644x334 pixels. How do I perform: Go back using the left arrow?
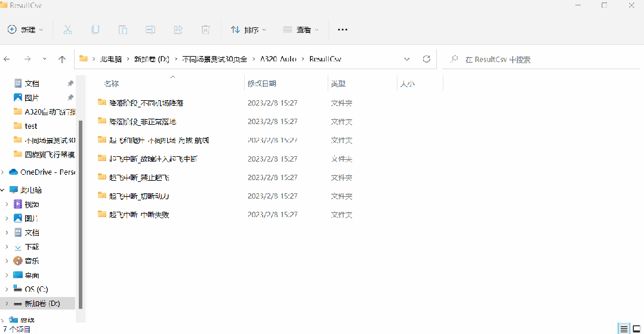pyautogui.click(x=7, y=59)
